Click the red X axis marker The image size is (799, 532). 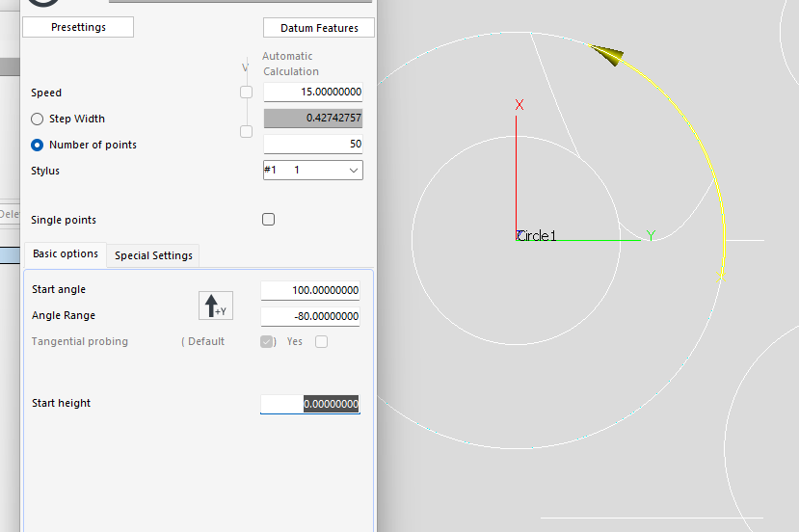[x=519, y=105]
